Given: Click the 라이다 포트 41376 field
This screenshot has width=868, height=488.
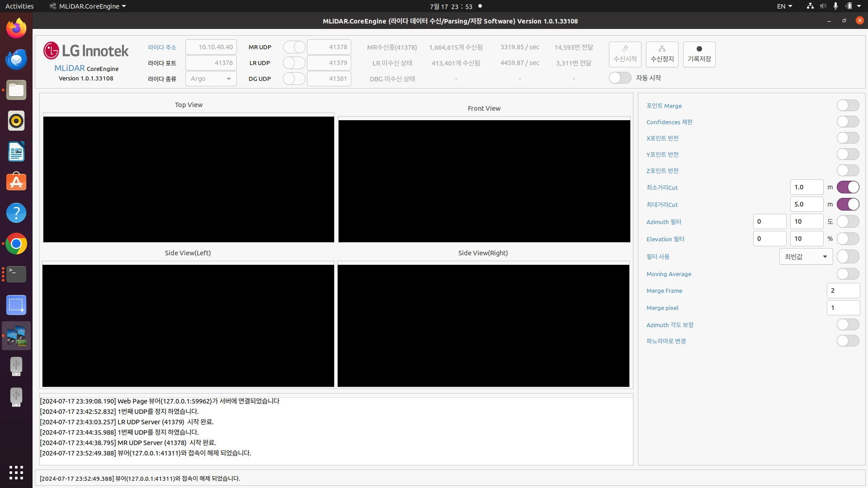Looking at the screenshot, I should [211, 63].
